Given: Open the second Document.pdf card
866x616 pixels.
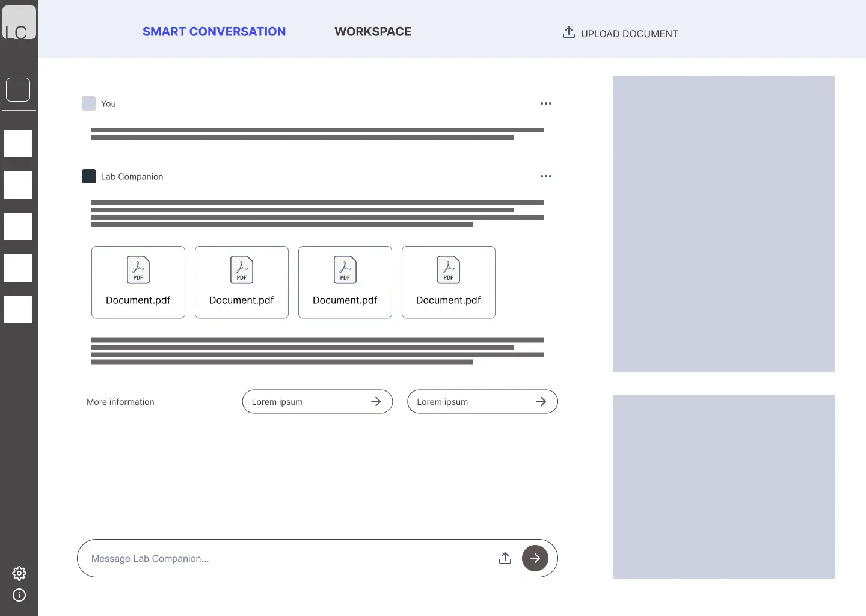Looking at the screenshot, I should pyautogui.click(x=242, y=282).
